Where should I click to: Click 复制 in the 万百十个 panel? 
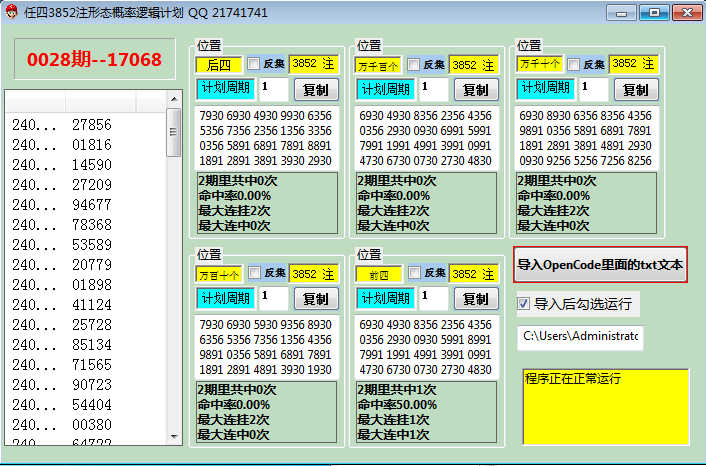315,298
